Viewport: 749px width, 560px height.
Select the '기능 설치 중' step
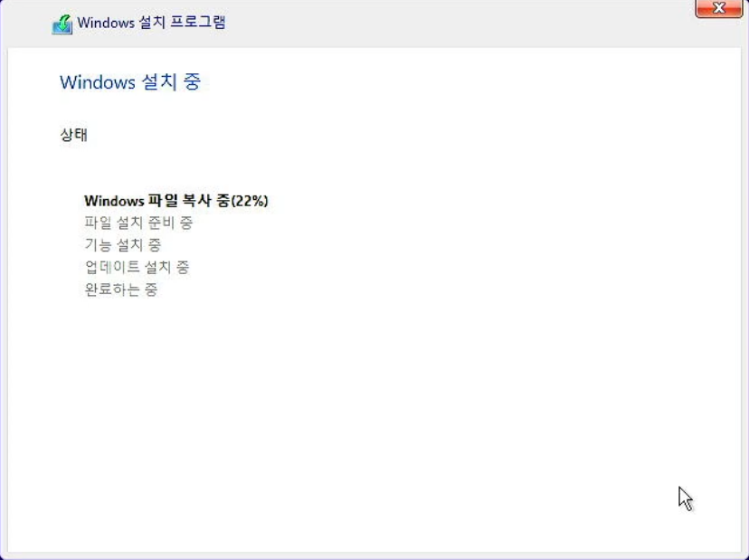click(123, 244)
